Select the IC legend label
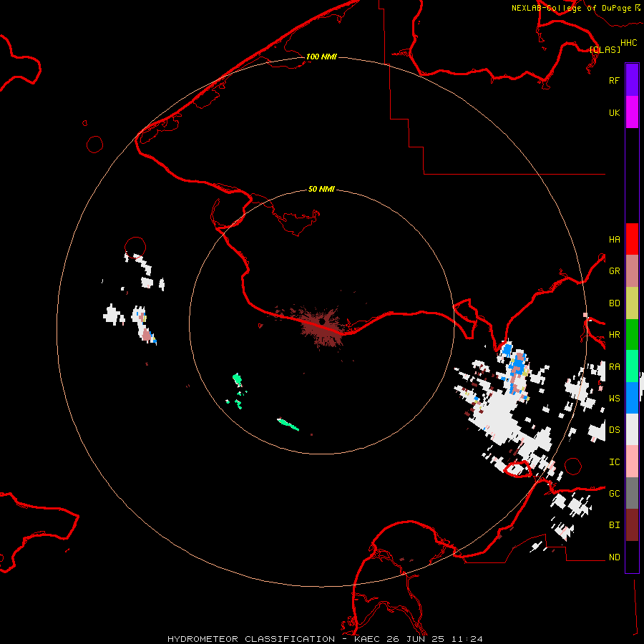644x644 pixels. [614, 462]
